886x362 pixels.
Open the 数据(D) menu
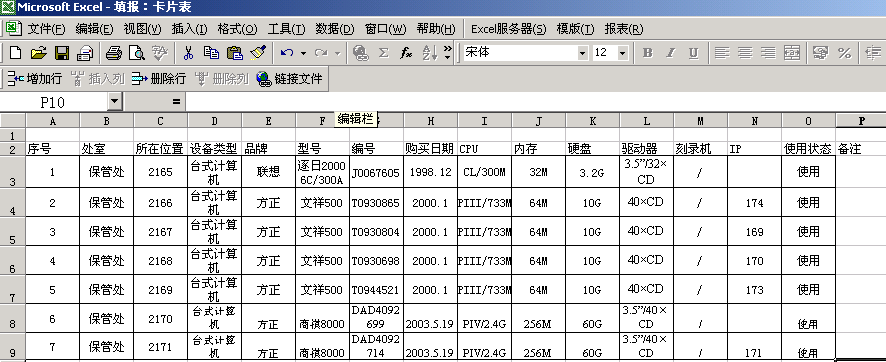coord(335,29)
